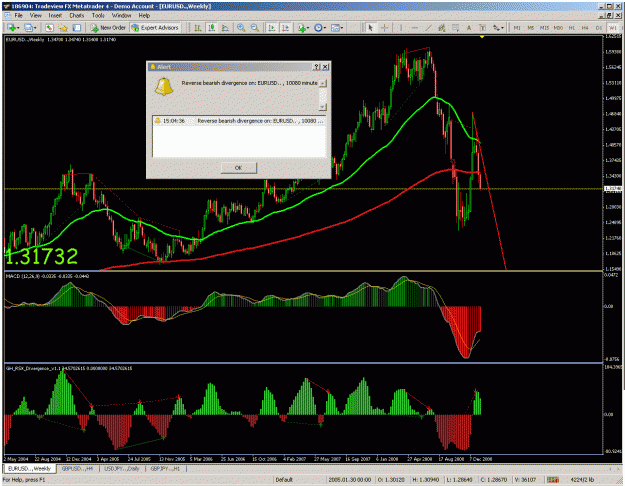Select the 15:04:36 alert log row
625x486 pixels.
pyautogui.click(x=239, y=120)
